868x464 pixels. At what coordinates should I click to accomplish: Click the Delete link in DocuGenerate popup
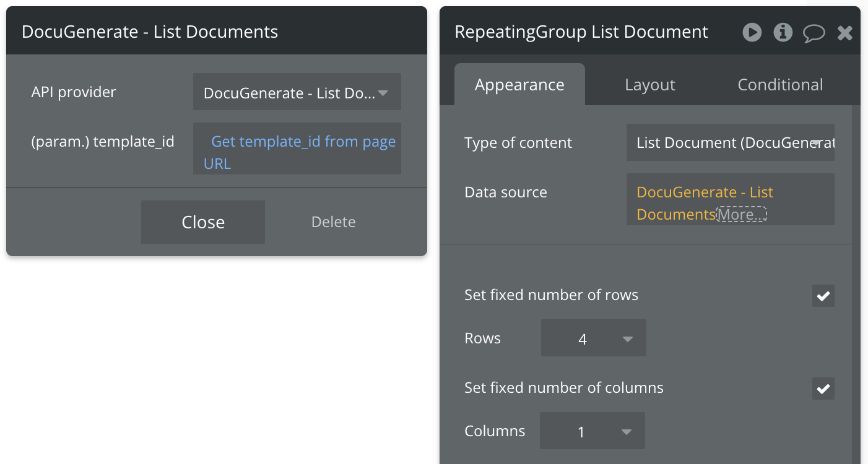pyautogui.click(x=333, y=222)
